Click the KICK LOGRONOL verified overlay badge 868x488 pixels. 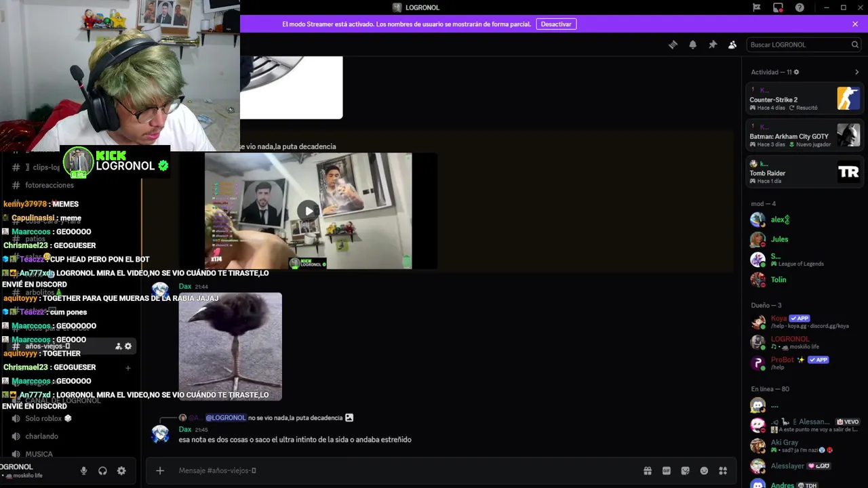coord(115,162)
